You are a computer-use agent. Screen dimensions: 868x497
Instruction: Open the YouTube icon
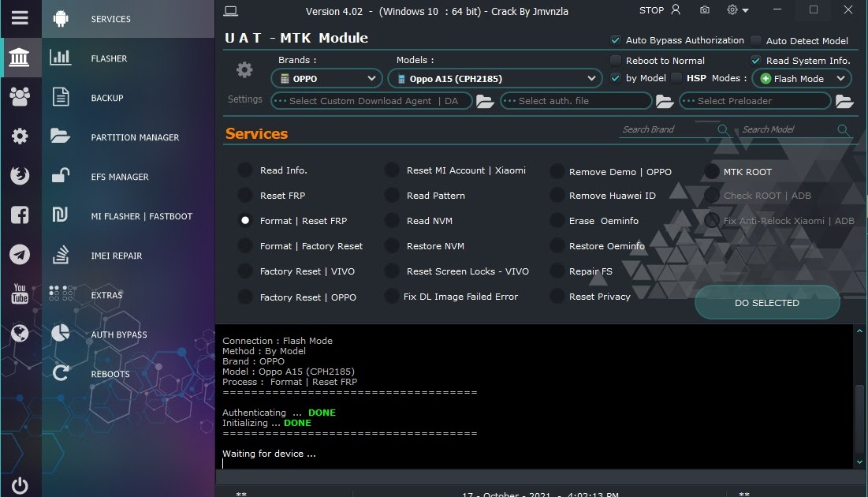coord(20,293)
